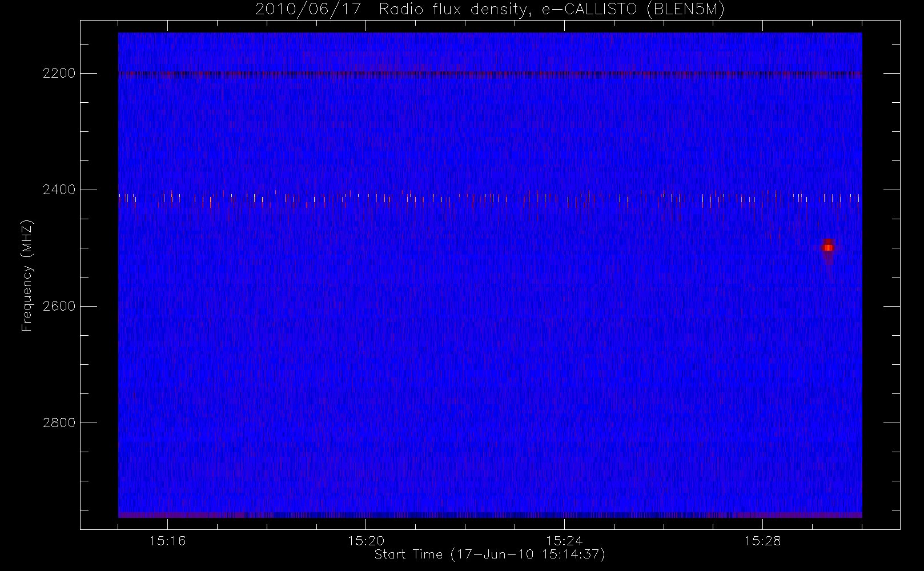Click the "Start Time (17-Jun-10 15:14:37)" label

point(489,554)
